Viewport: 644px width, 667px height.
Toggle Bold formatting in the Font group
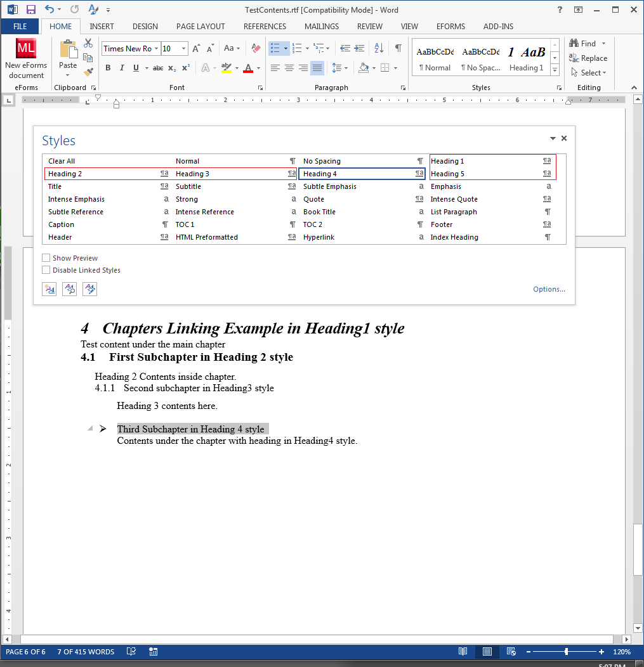pos(108,68)
